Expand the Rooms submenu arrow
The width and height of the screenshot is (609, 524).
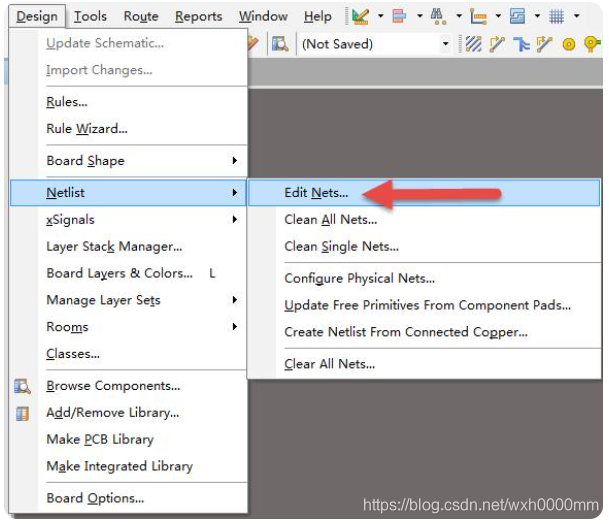point(235,327)
